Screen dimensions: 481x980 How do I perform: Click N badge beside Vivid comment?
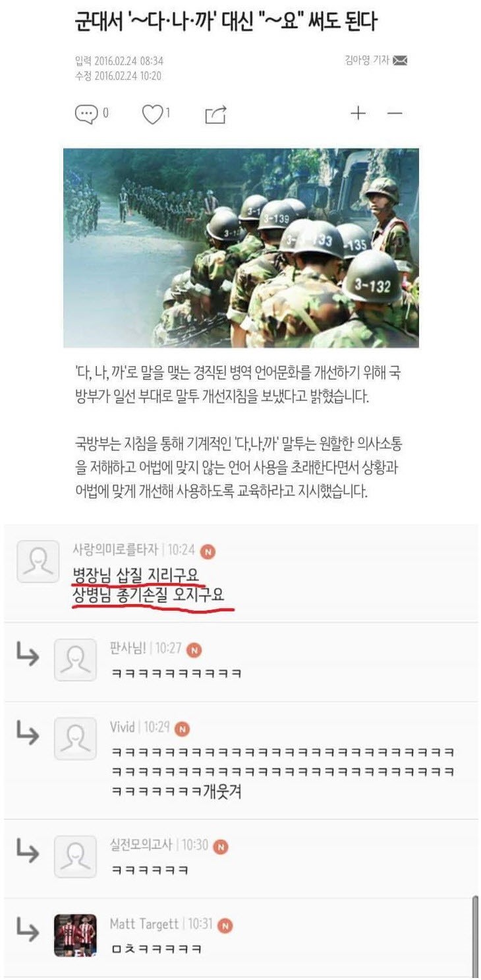(x=183, y=729)
